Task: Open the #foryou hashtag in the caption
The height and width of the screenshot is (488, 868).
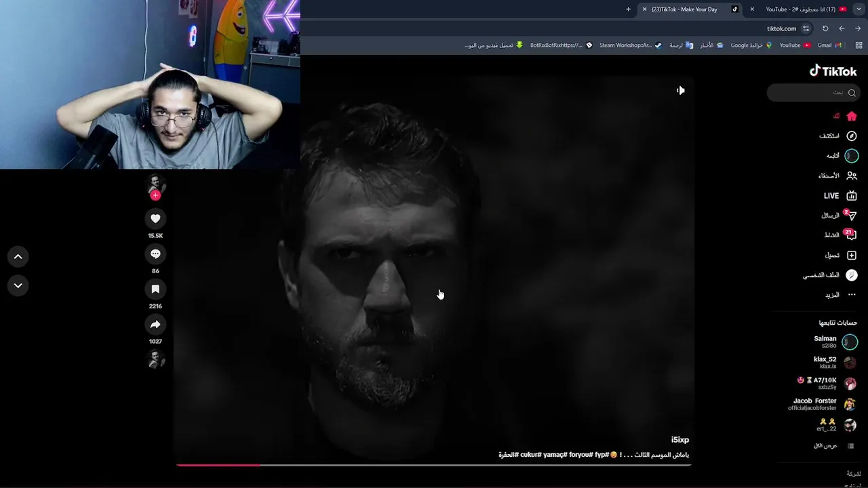Action: (580, 455)
